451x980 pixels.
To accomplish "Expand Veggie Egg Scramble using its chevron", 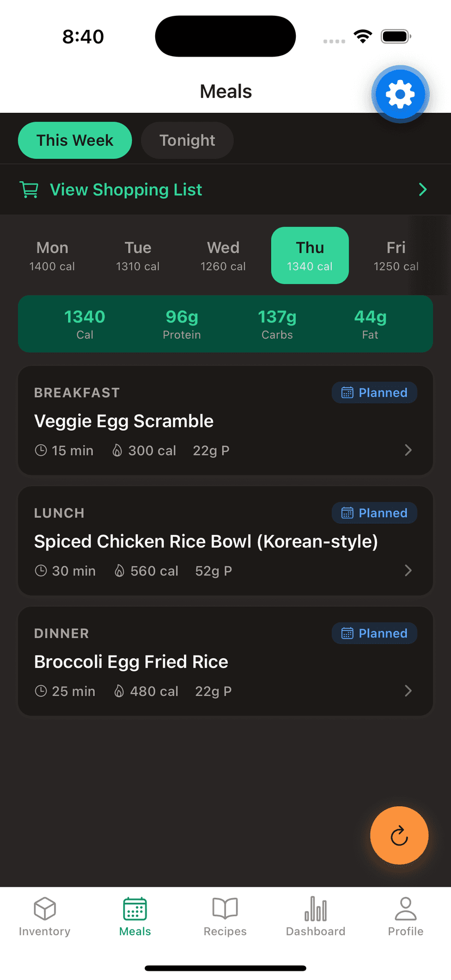I will point(408,450).
